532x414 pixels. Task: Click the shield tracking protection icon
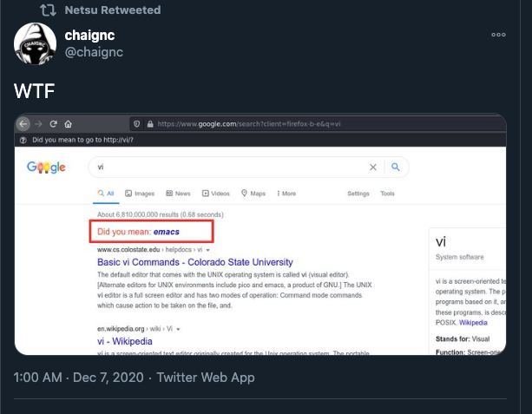137,124
